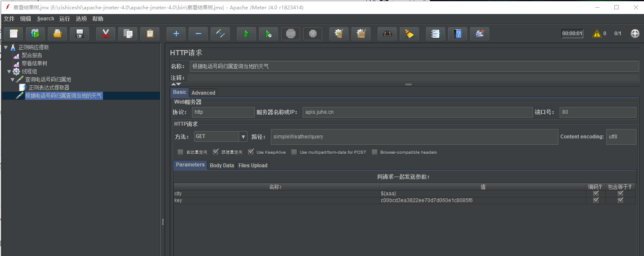Open the Templates icon in toolbar

pyautogui.click(x=35, y=34)
